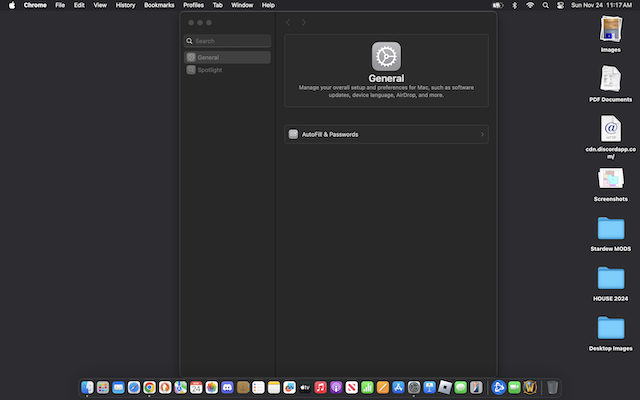This screenshot has height=400, width=640.
Task: Go forward using the right arrow
Action: [304, 22]
